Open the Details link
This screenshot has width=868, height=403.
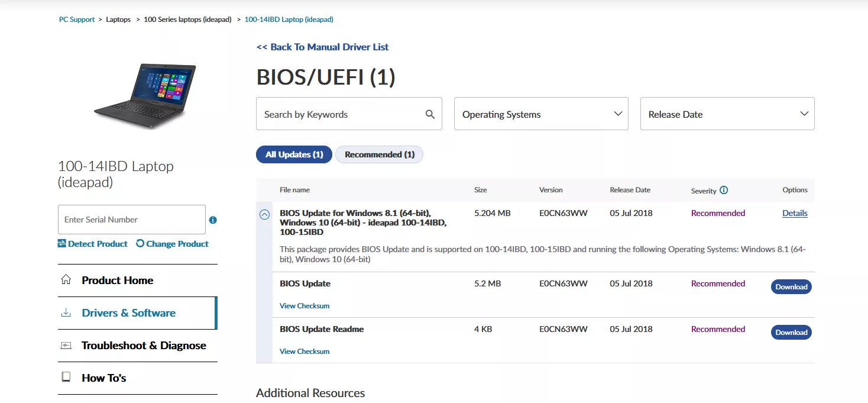click(795, 214)
